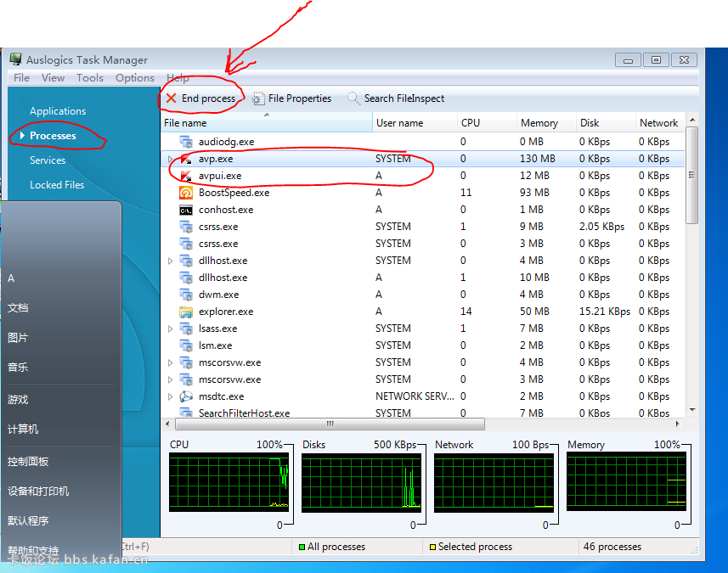The height and width of the screenshot is (573, 728).
Task: Click the Memory usage graph
Action: [x=626, y=482]
